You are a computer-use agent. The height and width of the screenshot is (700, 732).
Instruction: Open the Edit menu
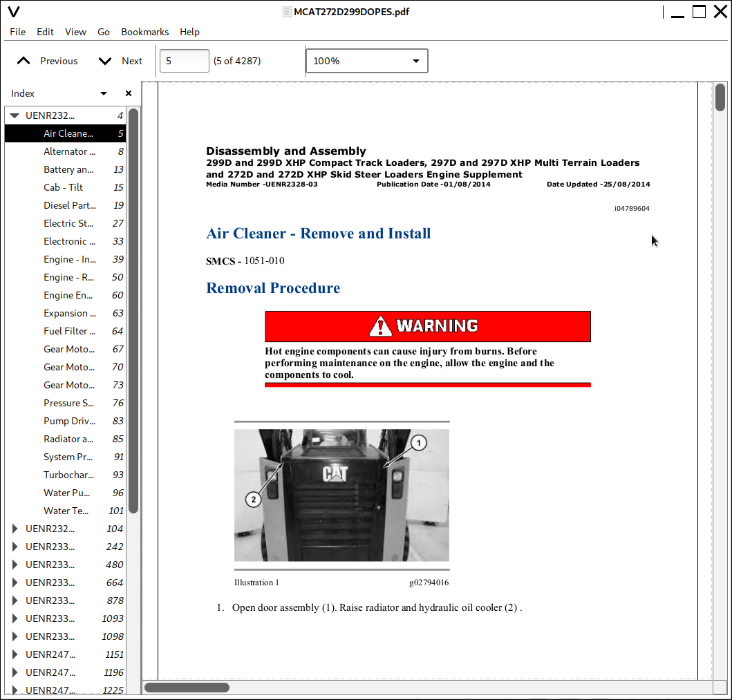[x=46, y=32]
